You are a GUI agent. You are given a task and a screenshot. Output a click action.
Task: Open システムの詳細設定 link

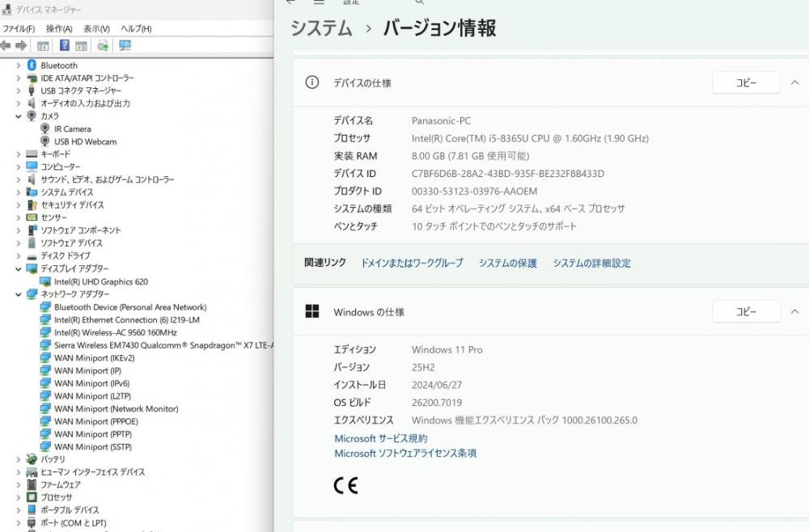(592, 263)
